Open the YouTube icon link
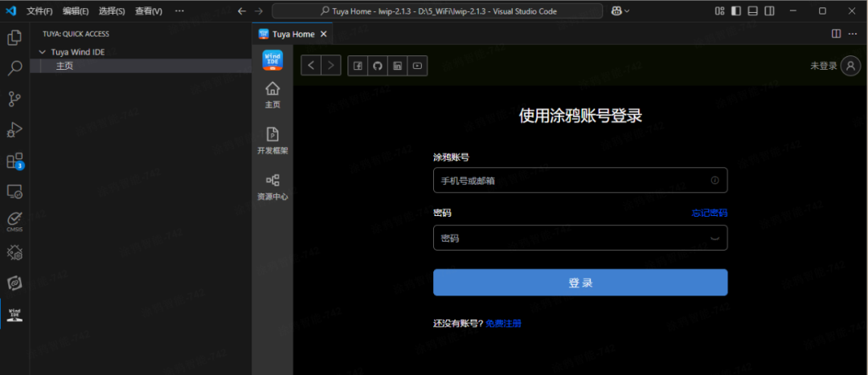The image size is (868, 375). click(417, 66)
